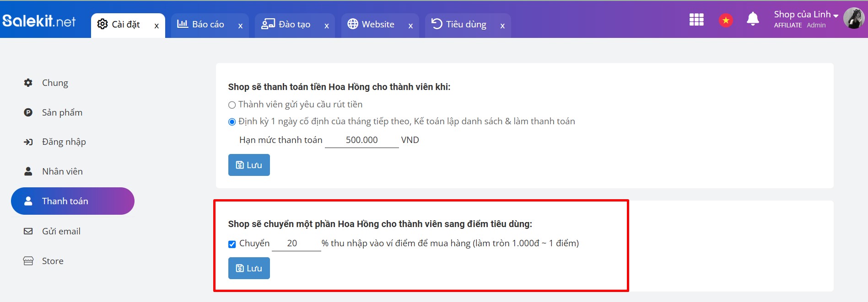868x302 pixels.
Task: Click the Sản phẩm icon in sidebar
Action: (28, 112)
